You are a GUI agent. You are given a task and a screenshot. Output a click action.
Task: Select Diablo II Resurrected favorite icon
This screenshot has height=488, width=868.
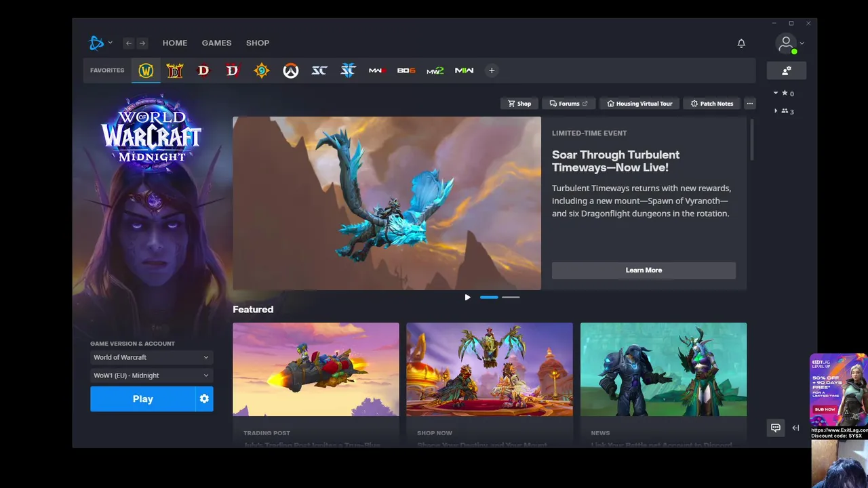tap(175, 70)
